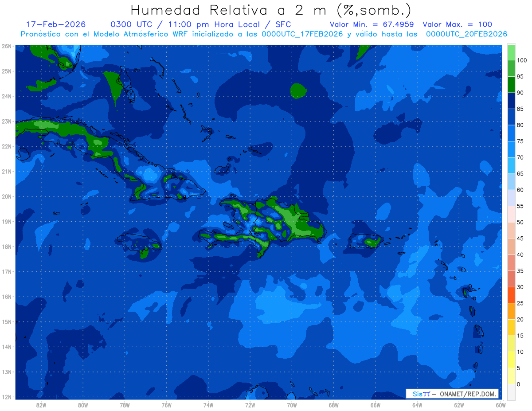The width and height of the screenshot is (532, 411).
Task: Click the colorbar segment between 95 and 100
Action: point(511,68)
